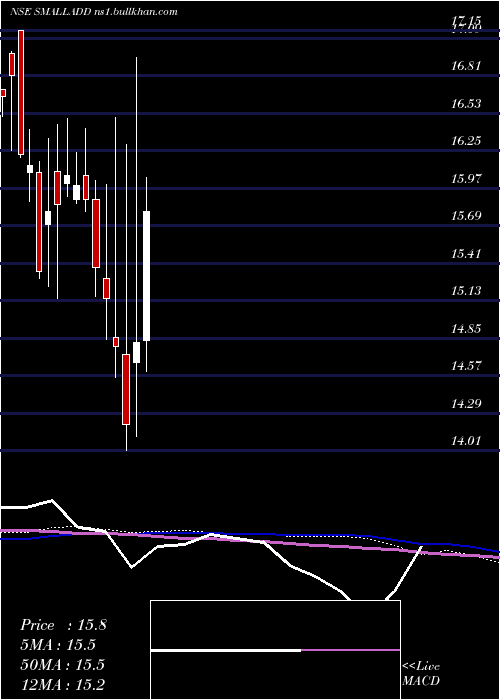Screen dimensions: 500x700
Task: Click the 'Price : 15.8' readout
Action: (63, 625)
